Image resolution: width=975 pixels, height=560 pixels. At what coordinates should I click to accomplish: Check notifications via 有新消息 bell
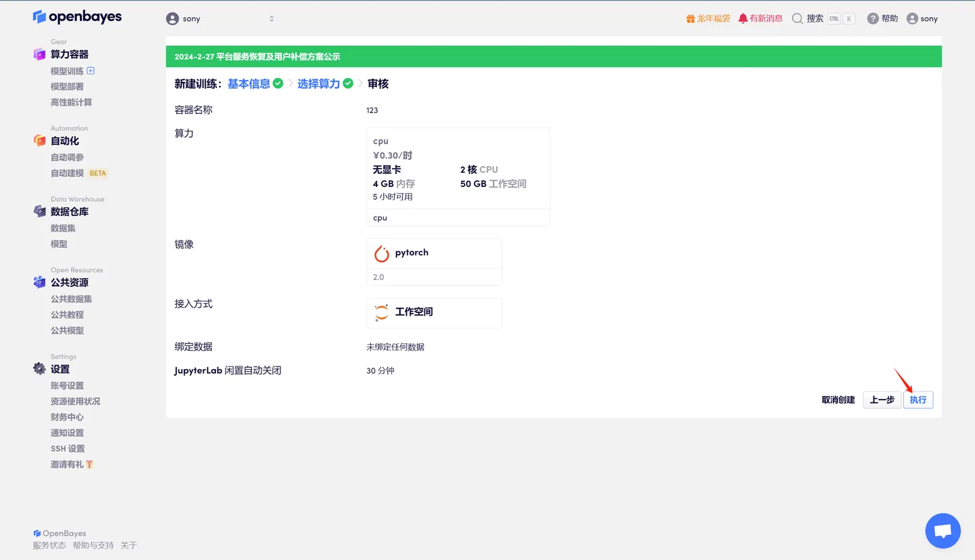click(x=743, y=18)
